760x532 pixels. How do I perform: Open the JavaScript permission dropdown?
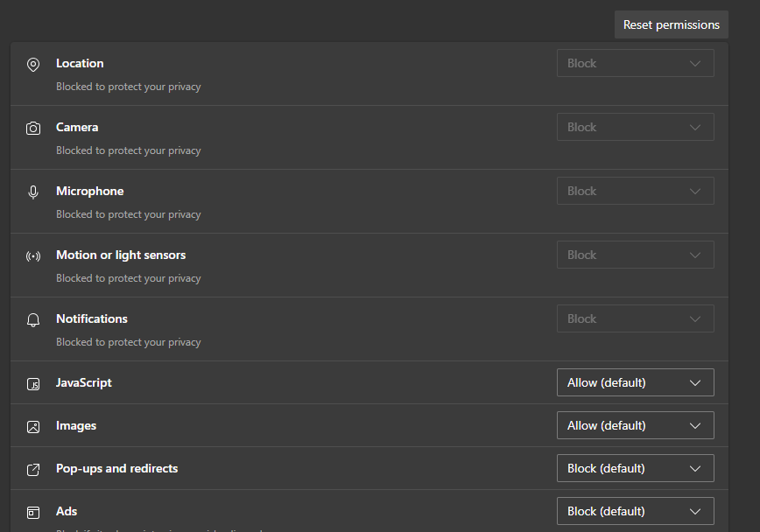(635, 382)
